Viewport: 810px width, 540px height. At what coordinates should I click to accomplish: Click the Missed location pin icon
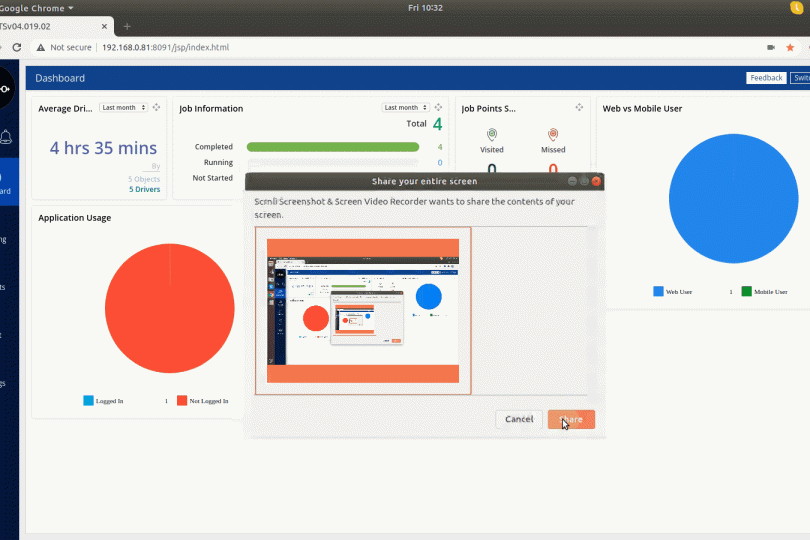coord(553,134)
